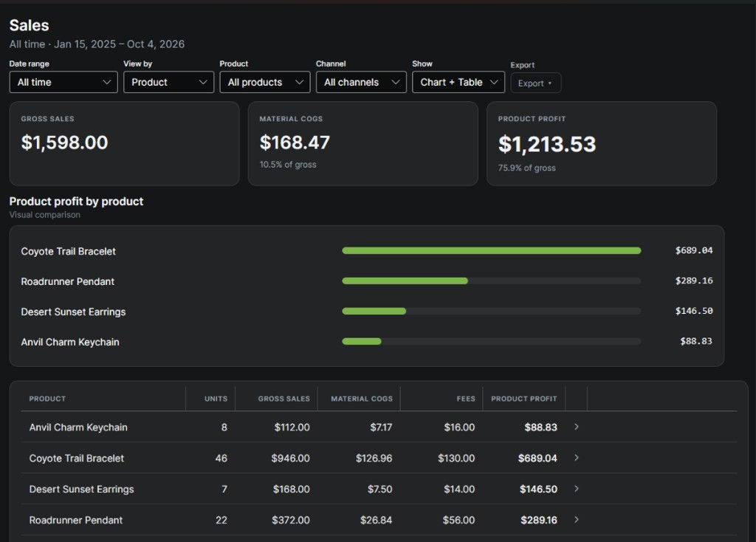The width and height of the screenshot is (756, 542).
Task: Open the 'All channels' dropdown
Action: [361, 82]
